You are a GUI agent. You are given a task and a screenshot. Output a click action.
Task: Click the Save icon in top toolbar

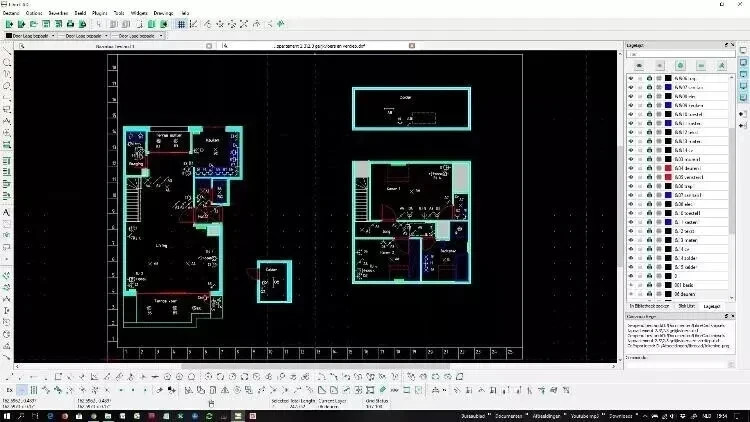[46, 24]
